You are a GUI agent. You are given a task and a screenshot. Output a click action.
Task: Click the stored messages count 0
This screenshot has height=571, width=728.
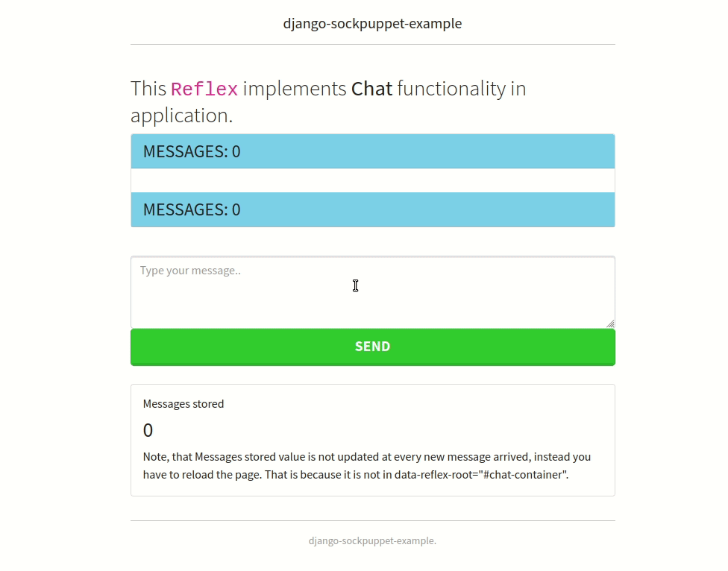click(148, 430)
